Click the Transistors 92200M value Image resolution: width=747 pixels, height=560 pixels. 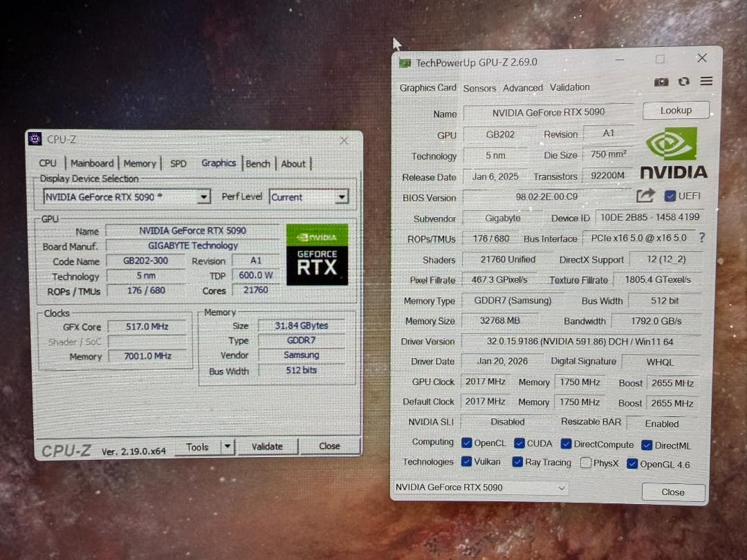pos(608,176)
